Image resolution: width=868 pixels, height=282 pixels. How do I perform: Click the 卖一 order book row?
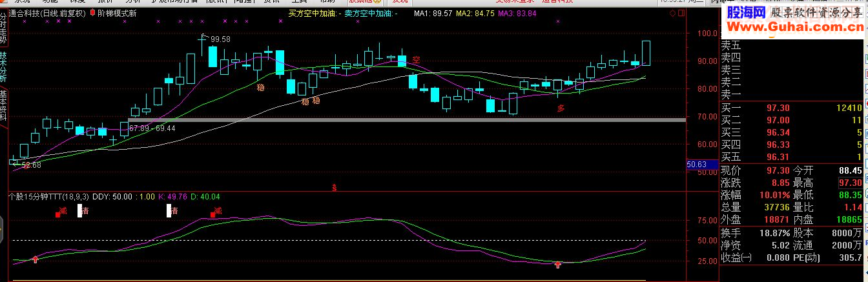[x=793, y=95]
